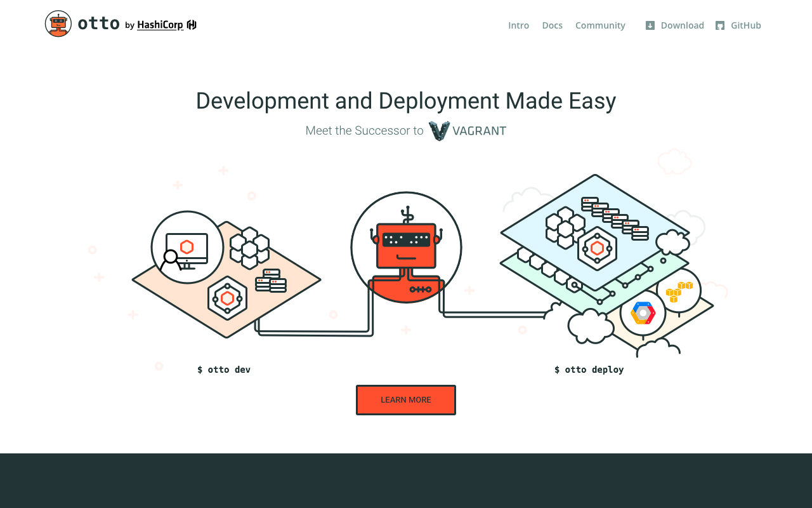Open the Download link
The width and height of the screenshot is (812, 508).
(683, 25)
